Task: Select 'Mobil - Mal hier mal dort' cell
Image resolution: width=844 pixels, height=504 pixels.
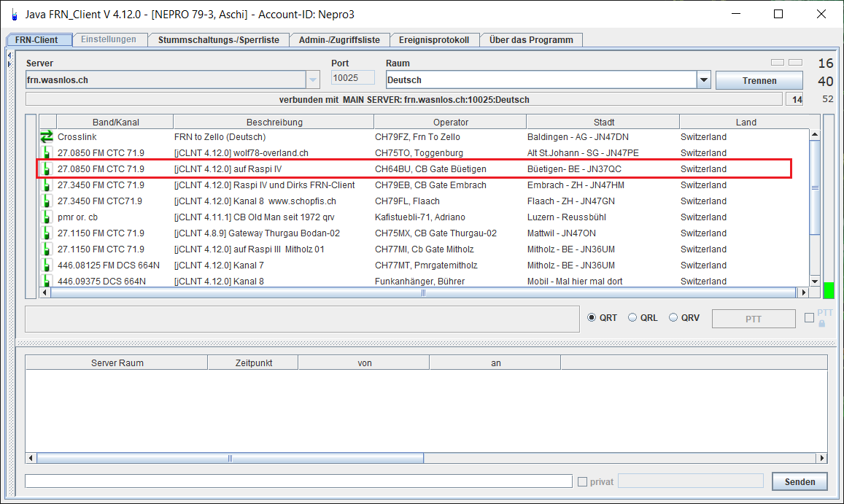Action: click(x=575, y=281)
